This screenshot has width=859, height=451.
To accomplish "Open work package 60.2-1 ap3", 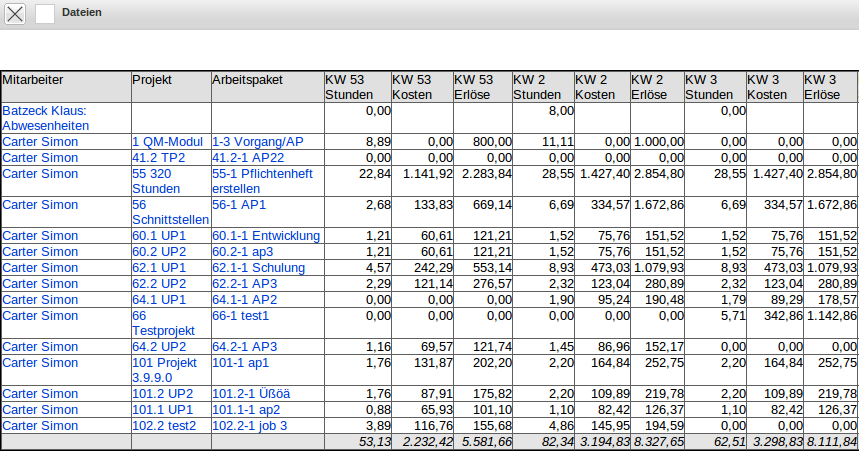I will coord(243,252).
